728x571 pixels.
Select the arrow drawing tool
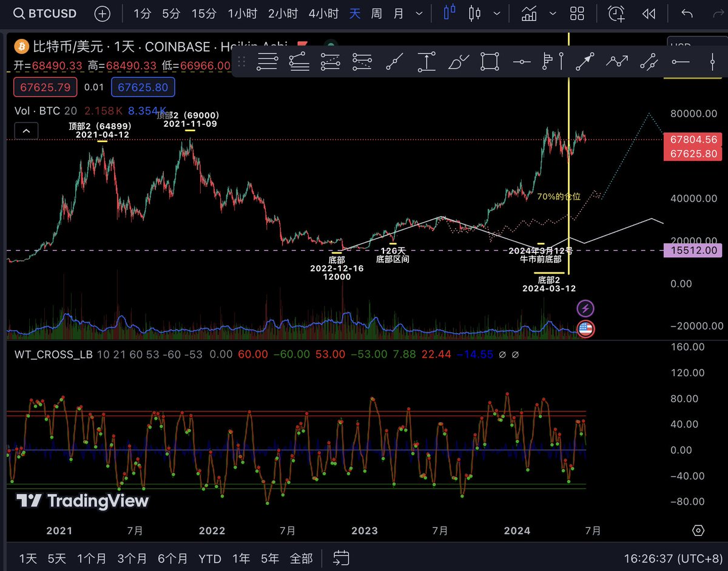pyautogui.click(x=585, y=61)
